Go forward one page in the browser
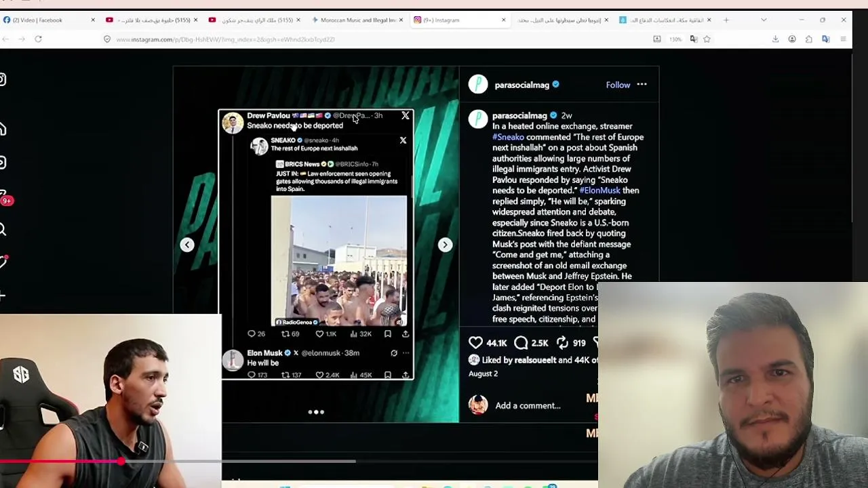Viewport: 868px width, 488px height. click(x=22, y=39)
